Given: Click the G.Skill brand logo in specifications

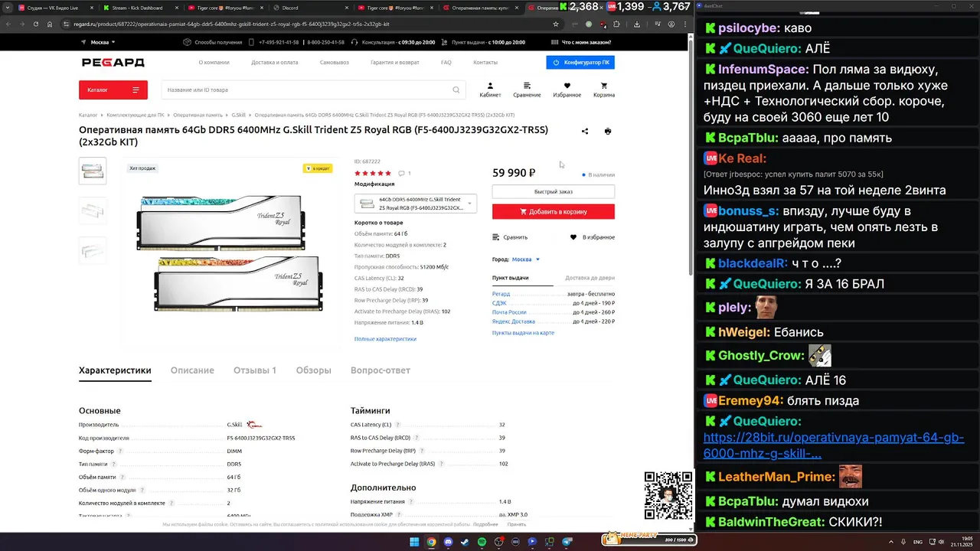Looking at the screenshot, I should point(255,425).
